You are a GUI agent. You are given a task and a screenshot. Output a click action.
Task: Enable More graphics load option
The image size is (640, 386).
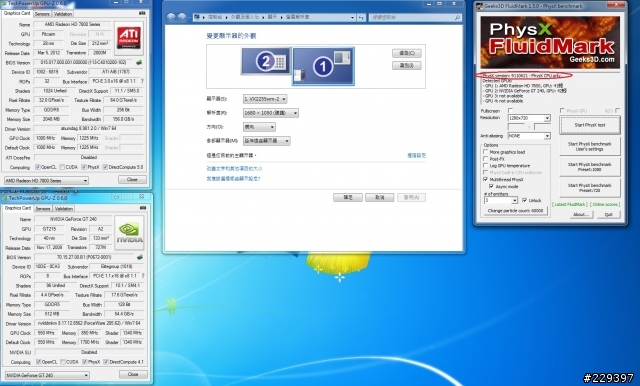coord(486,152)
